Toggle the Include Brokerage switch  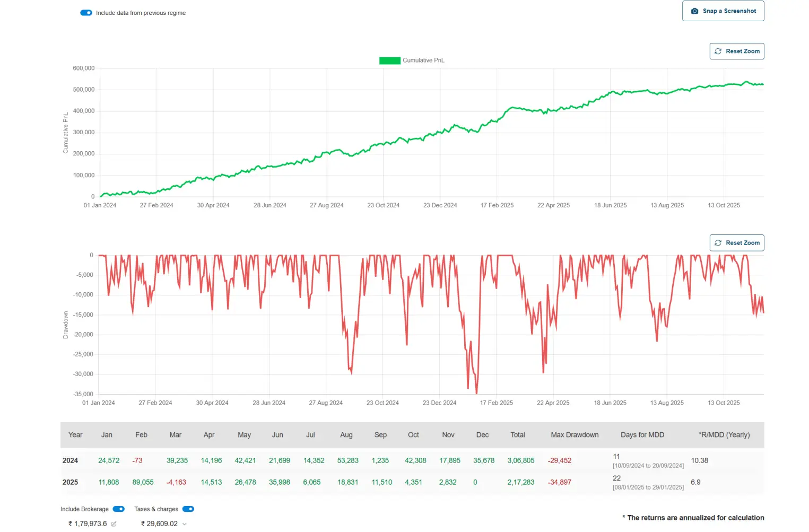pyautogui.click(x=118, y=509)
